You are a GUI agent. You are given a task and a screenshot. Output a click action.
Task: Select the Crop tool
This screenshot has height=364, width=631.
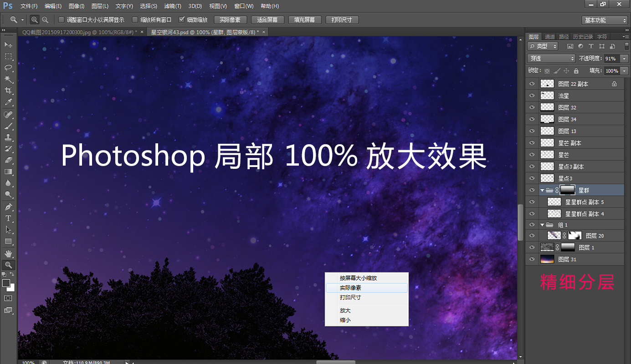click(8, 91)
